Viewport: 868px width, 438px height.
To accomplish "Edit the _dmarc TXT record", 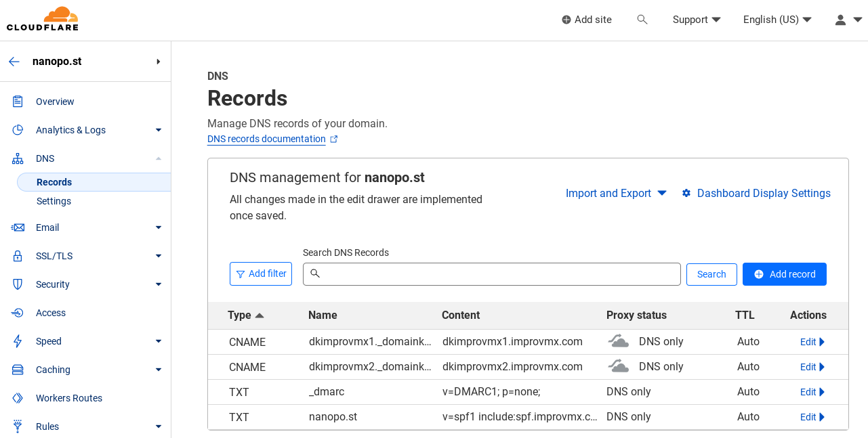I will [x=812, y=392].
